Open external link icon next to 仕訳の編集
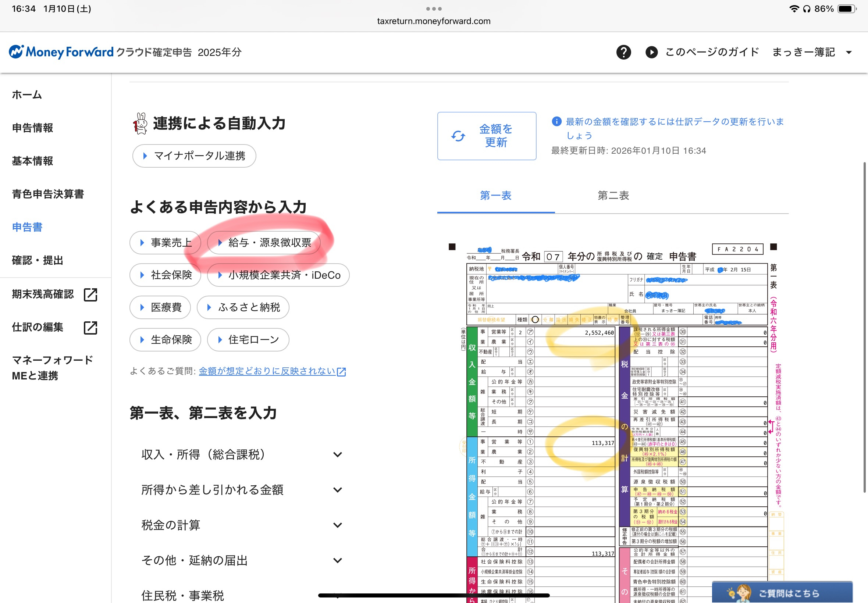This screenshot has height=603, width=868. click(x=90, y=328)
